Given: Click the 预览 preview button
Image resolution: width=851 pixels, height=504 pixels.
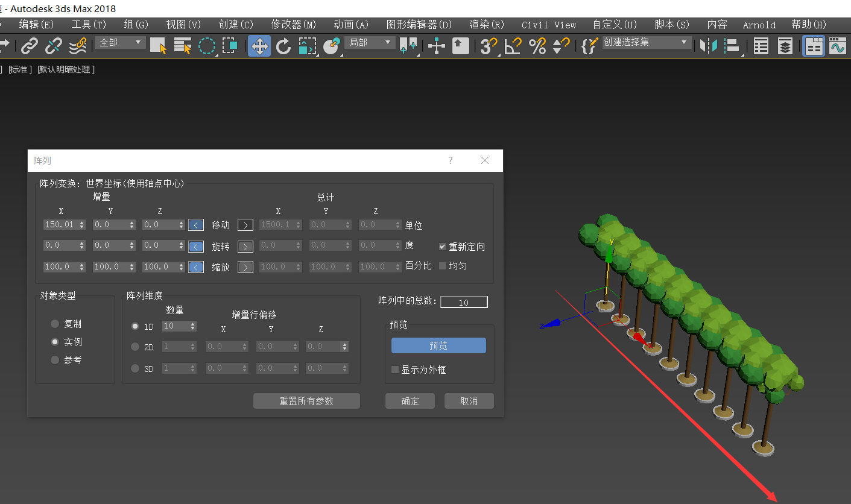Looking at the screenshot, I should click(x=438, y=345).
